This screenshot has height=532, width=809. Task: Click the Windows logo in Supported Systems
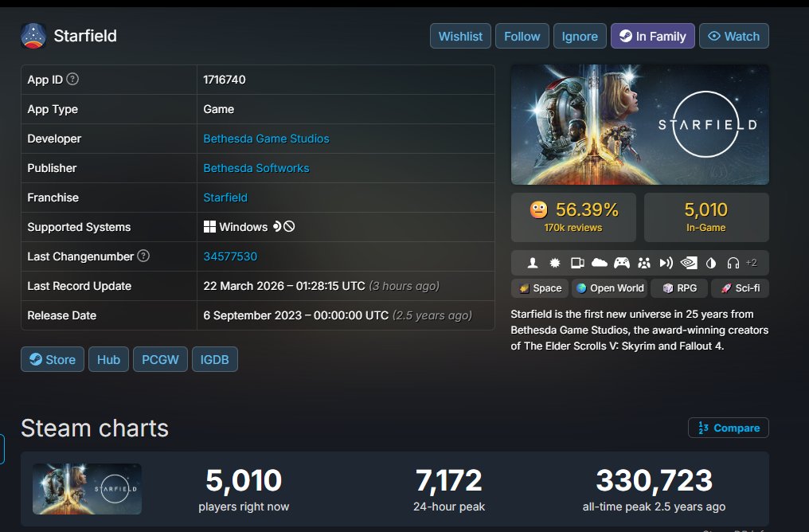(209, 226)
